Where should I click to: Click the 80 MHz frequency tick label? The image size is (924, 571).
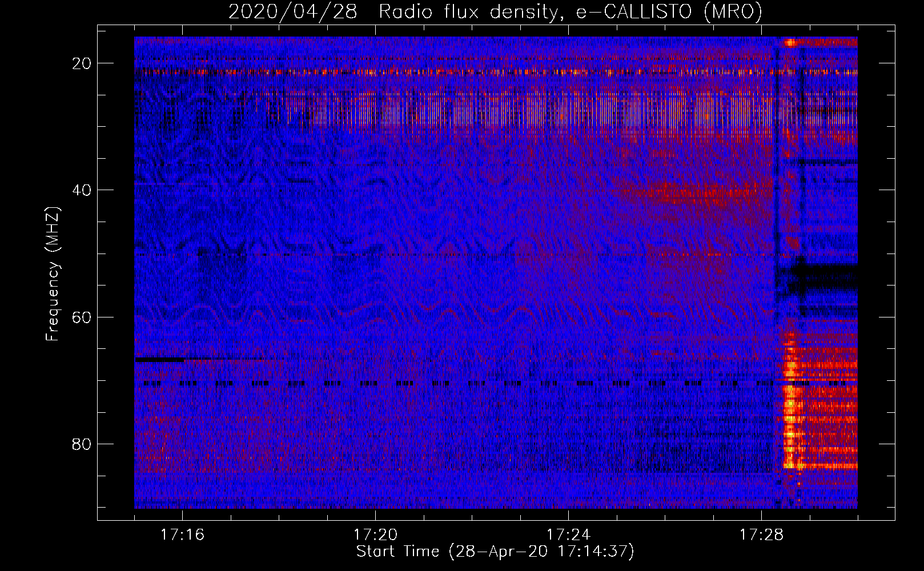[x=82, y=444]
